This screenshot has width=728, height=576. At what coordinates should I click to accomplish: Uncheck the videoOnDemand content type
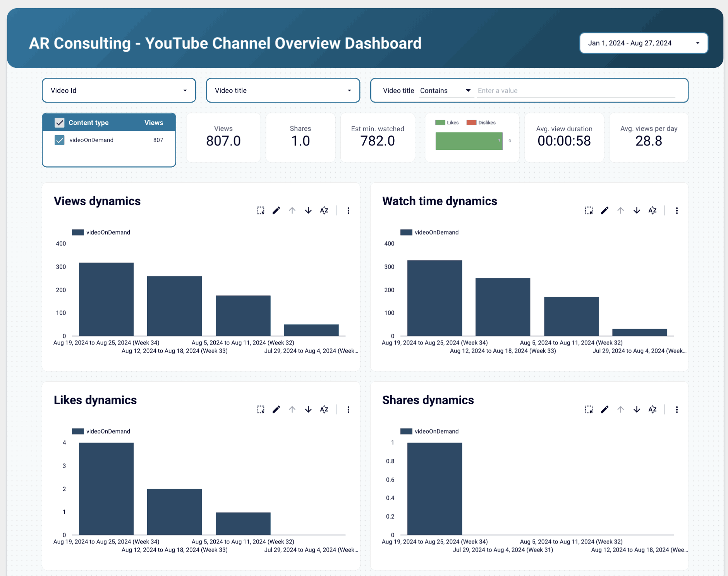(x=60, y=140)
